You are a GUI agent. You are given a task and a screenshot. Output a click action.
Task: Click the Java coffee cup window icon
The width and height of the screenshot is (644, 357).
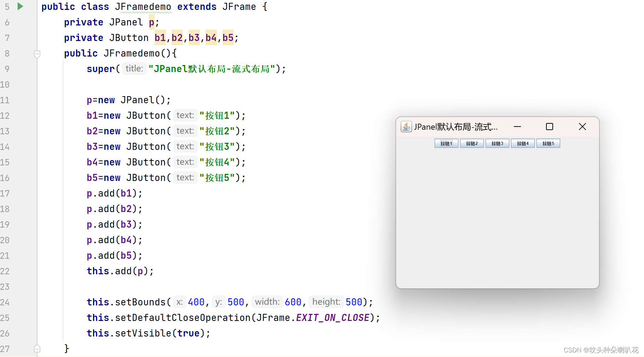[x=406, y=127]
